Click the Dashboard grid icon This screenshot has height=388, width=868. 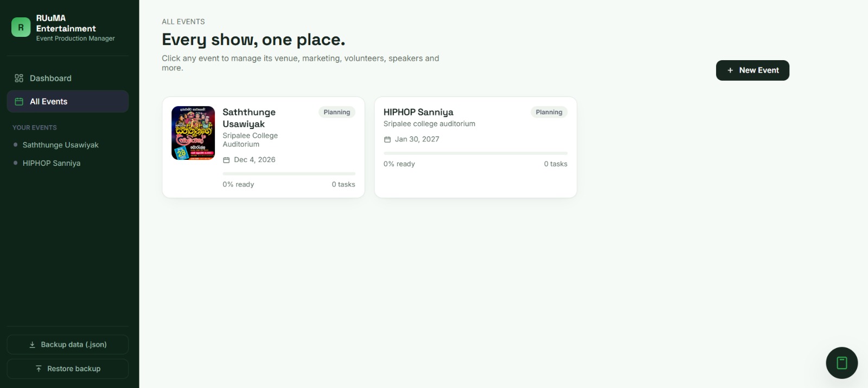(19, 78)
